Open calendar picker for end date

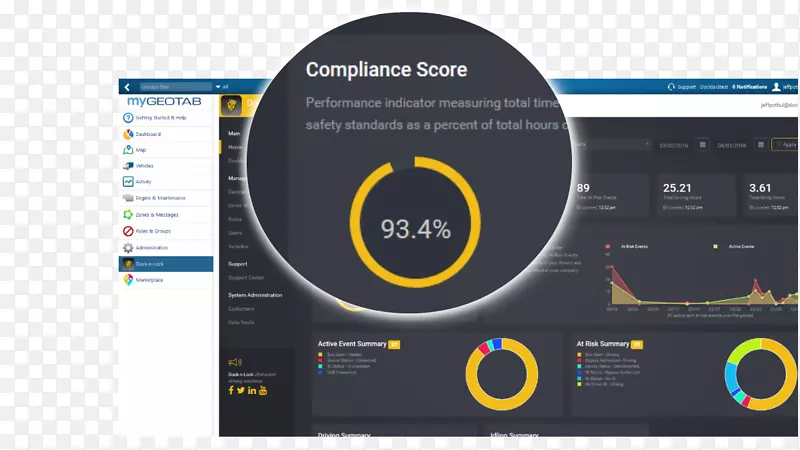point(761,145)
